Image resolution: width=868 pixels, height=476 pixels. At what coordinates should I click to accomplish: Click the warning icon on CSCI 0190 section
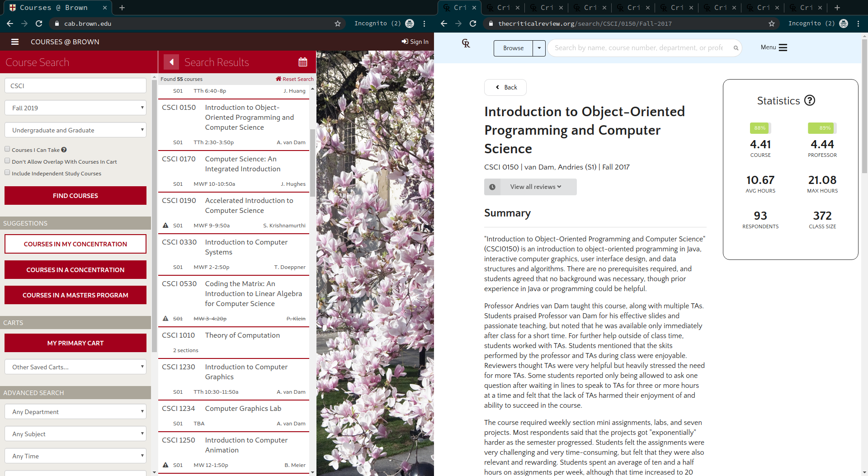[165, 226]
